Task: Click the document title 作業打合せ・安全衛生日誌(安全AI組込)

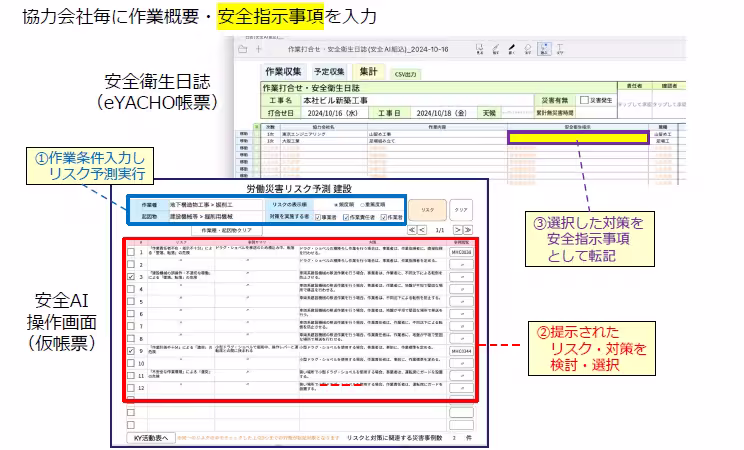Action: pyautogui.click(x=368, y=49)
